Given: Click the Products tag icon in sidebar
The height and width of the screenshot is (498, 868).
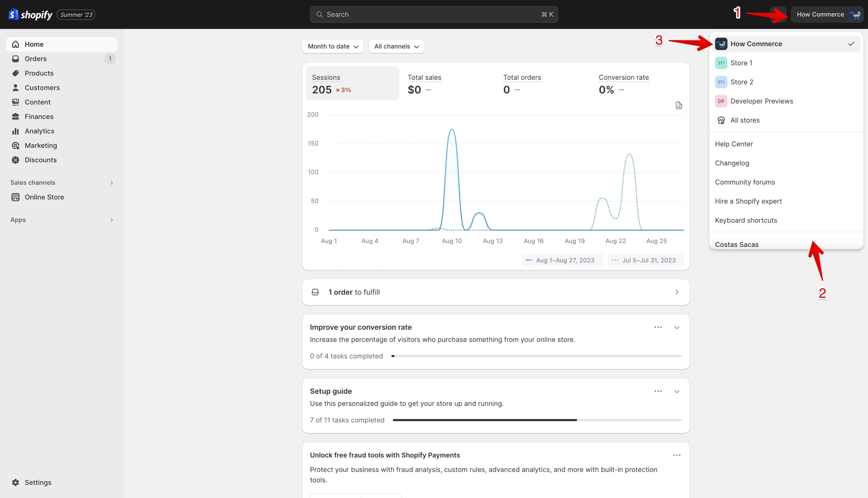Looking at the screenshot, I should (15, 73).
